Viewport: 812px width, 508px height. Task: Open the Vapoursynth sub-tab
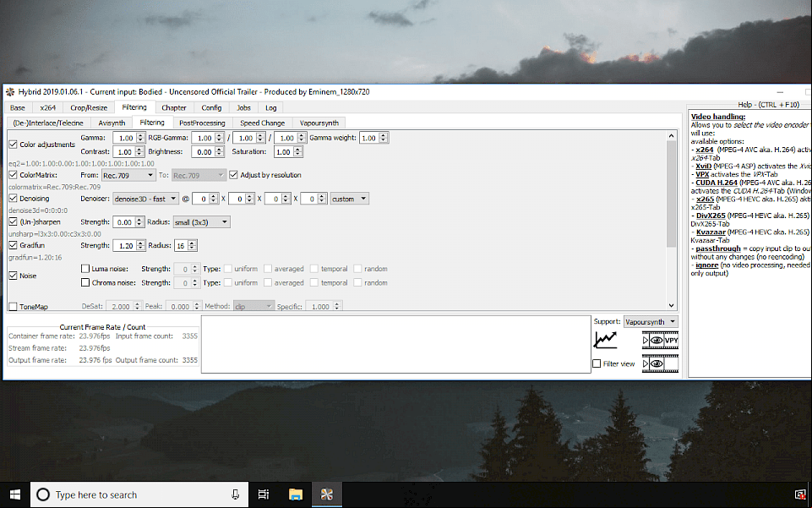click(x=319, y=123)
